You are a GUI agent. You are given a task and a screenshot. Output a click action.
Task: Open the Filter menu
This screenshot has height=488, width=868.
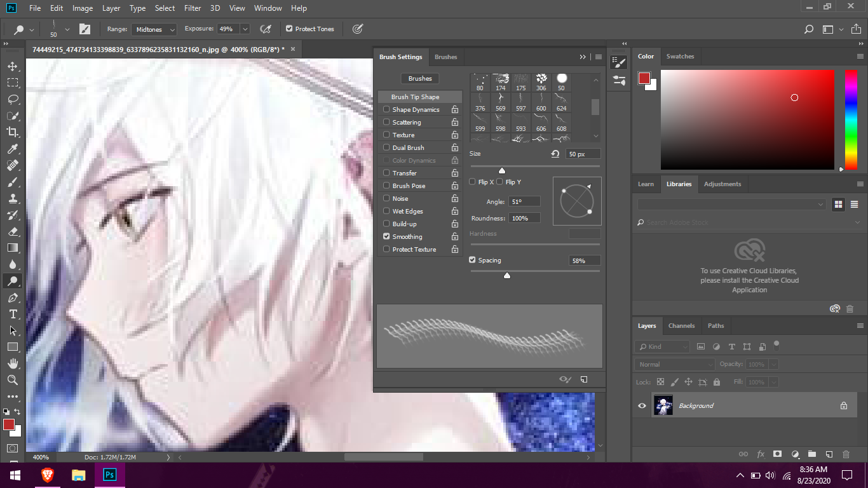tap(192, 8)
